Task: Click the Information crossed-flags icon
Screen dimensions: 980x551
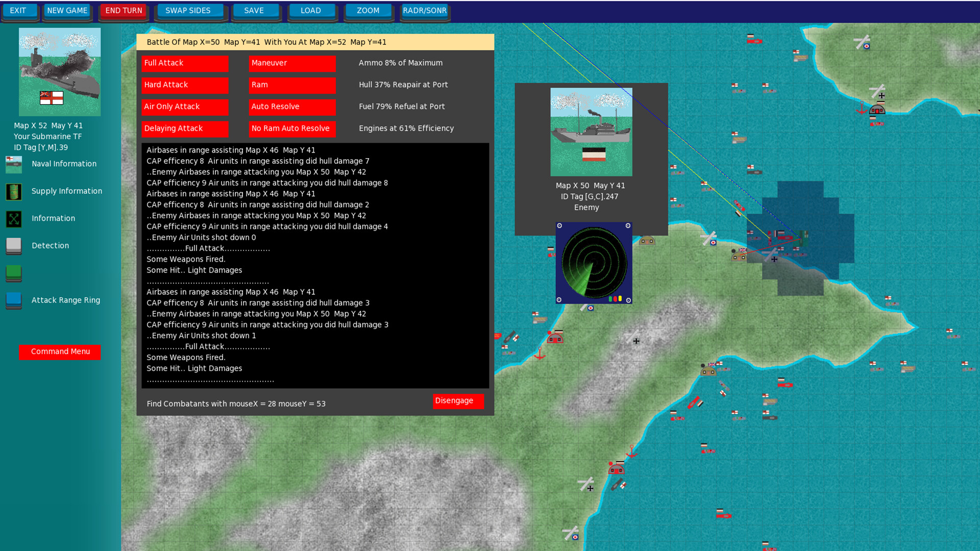Action: [x=14, y=219]
